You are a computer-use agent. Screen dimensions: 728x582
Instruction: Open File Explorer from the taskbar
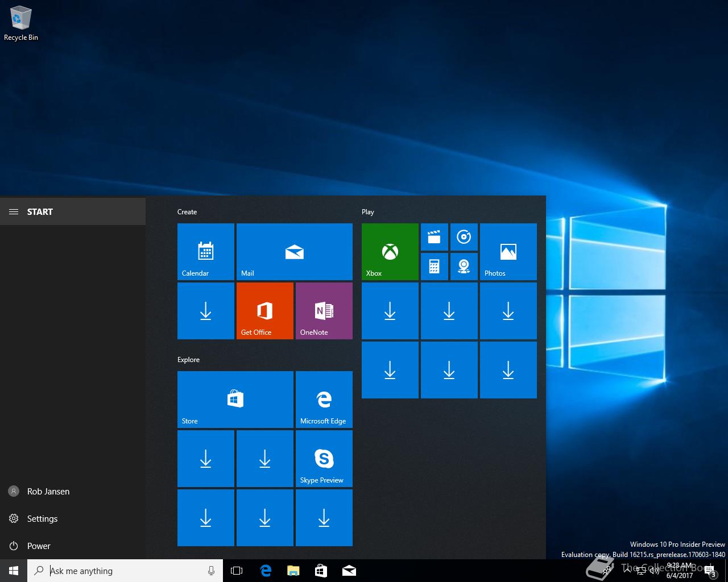point(293,571)
